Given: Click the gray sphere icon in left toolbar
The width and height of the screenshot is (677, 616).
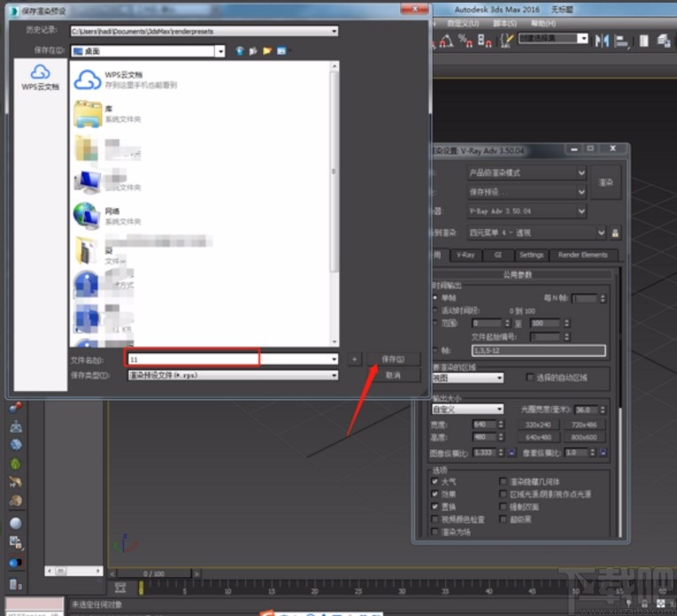Looking at the screenshot, I should 16,523.
